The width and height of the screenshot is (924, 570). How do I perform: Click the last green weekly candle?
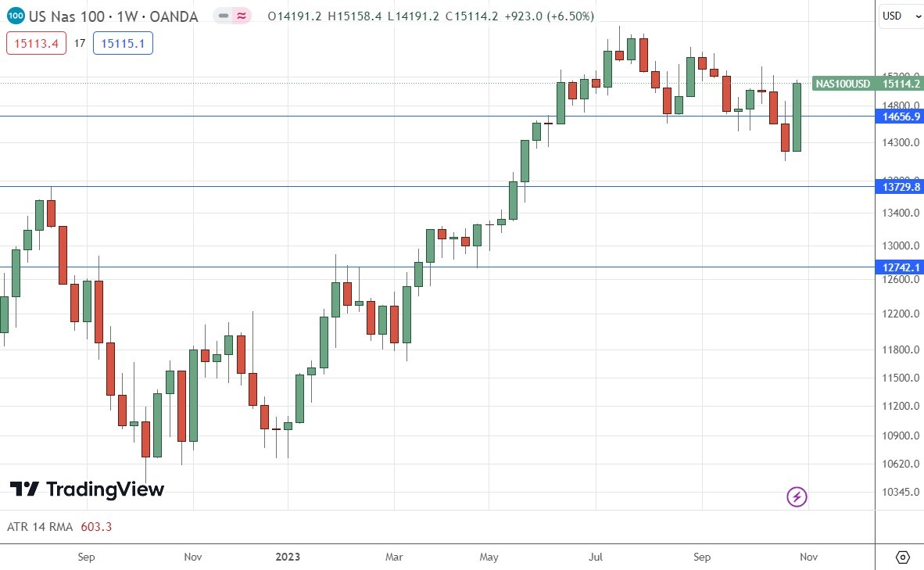pos(797,117)
